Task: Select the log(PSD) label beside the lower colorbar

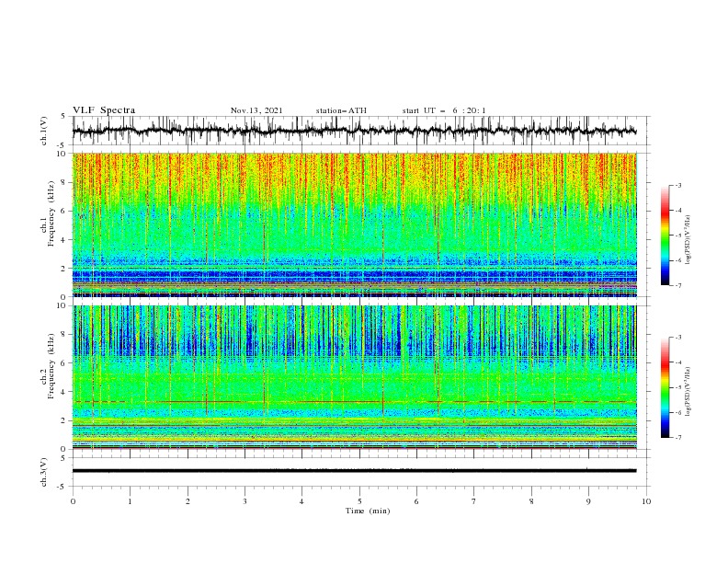Action: (688, 391)
